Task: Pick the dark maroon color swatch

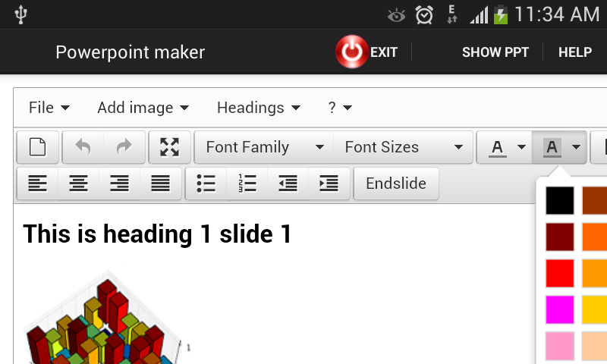Action: click(x=560, y=237)
